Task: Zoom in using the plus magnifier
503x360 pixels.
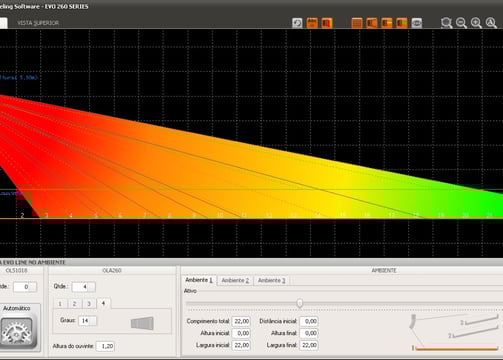Action: tap(476, 23)
